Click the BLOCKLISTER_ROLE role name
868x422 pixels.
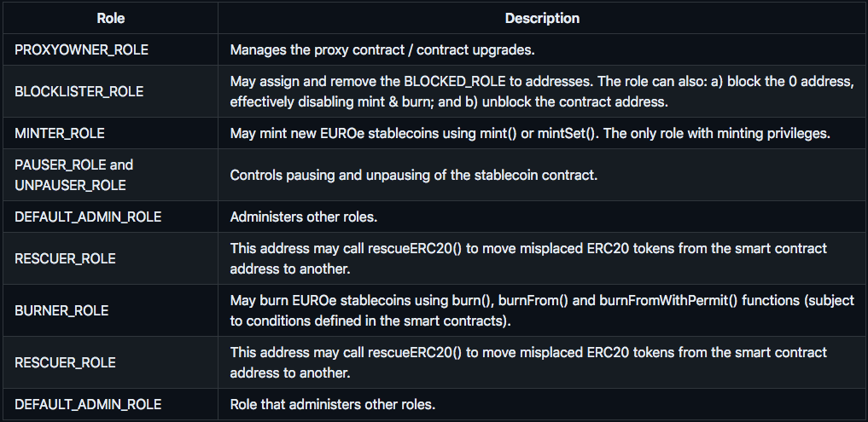[79, 91]
